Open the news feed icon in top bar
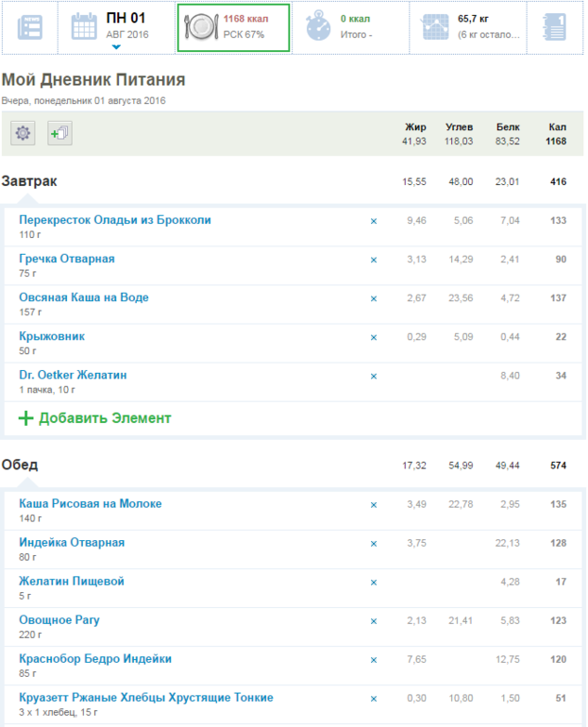588x727 pixels. (x=28, y=27)
